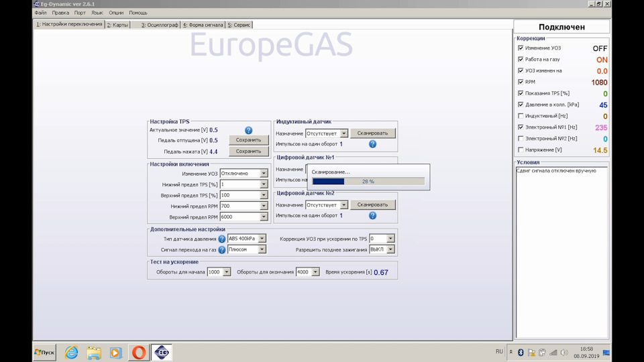
Task: Open inductive sensor Назначение dropdown
Action: [343, 133]
